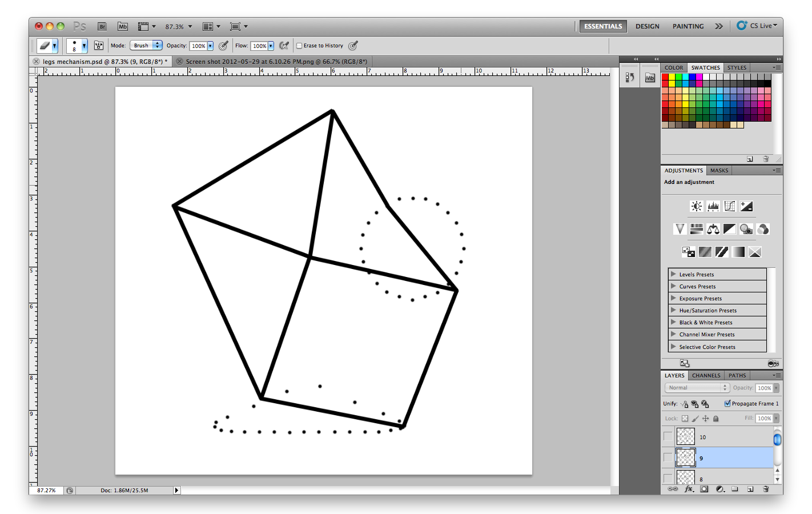Click the Add layer style fx button
812x514 pixels.
(689, 489)
